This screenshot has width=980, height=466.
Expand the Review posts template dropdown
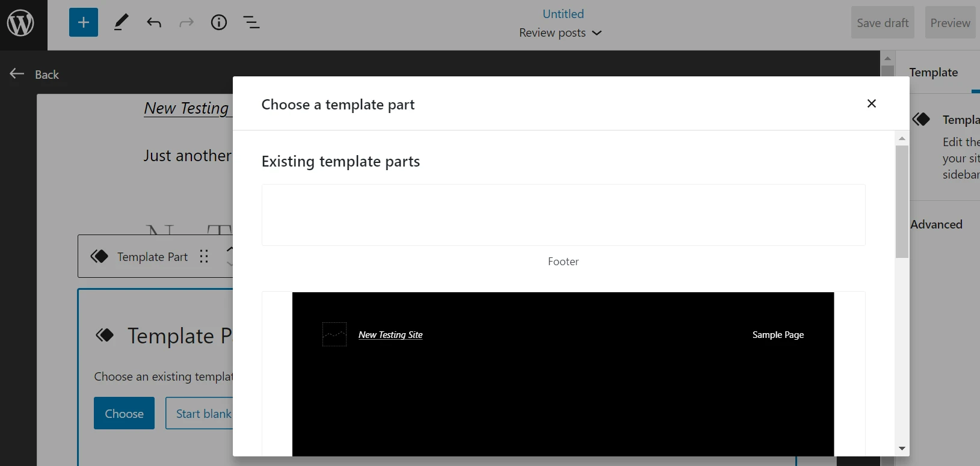tap(560, 33)
